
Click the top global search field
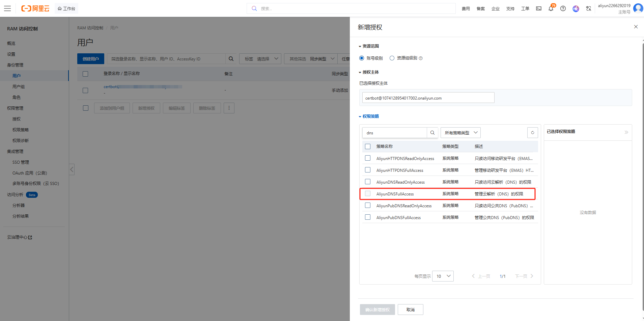pyautogui.click(x=351, y=8)
